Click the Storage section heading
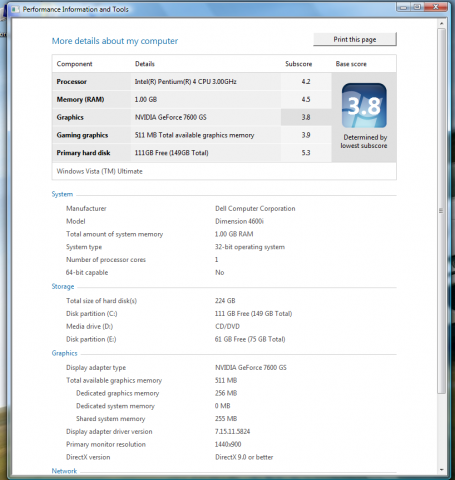 [x=63, y=286]
